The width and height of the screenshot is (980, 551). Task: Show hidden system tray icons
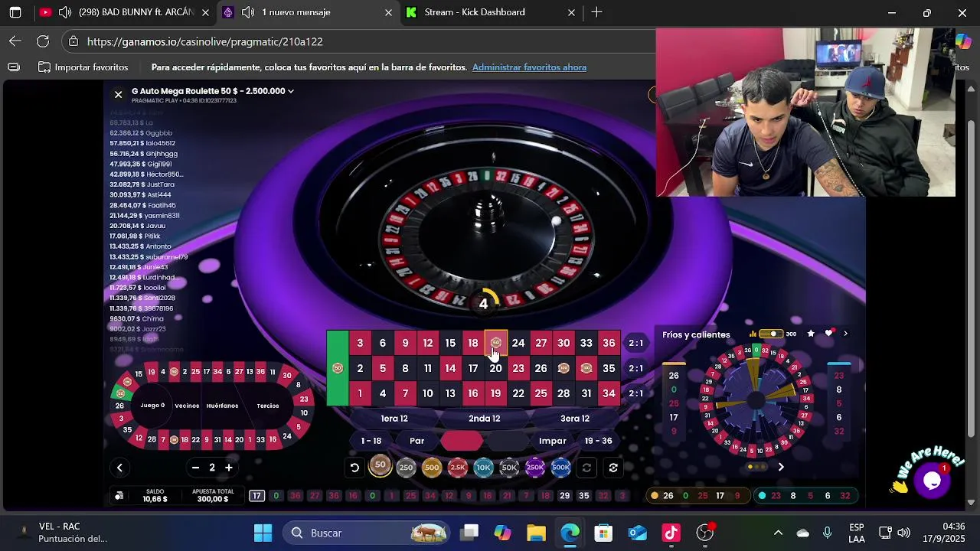pyautogui.click(x=778, y=533)
